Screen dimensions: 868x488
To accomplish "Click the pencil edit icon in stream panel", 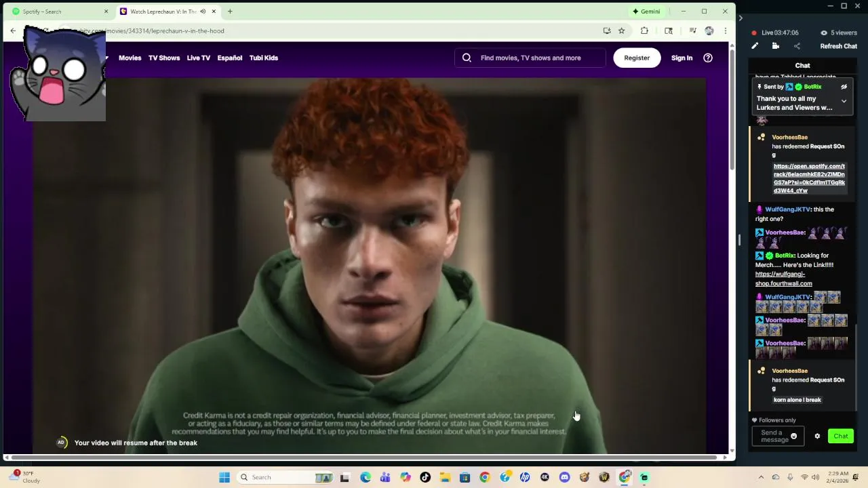I will coord(755,46).
